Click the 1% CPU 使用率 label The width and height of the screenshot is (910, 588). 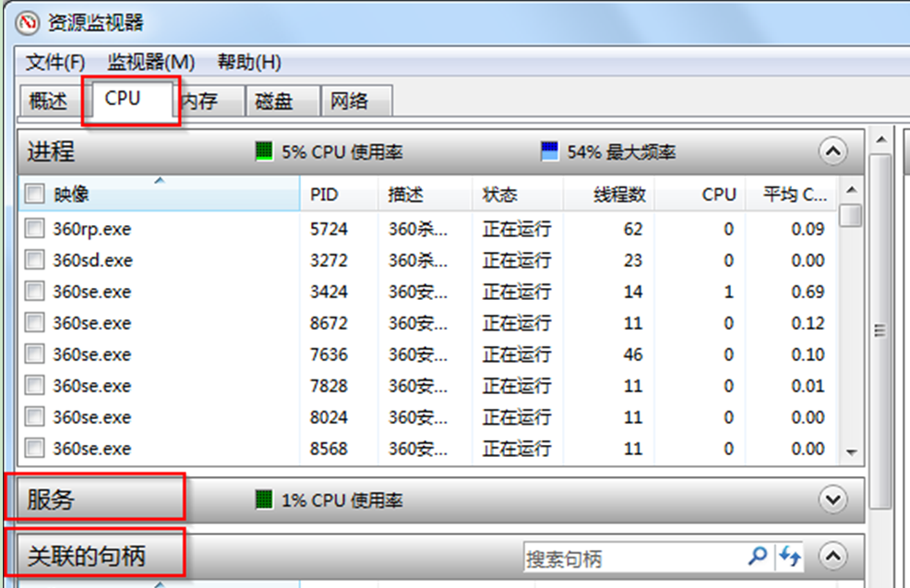[342, 499]
